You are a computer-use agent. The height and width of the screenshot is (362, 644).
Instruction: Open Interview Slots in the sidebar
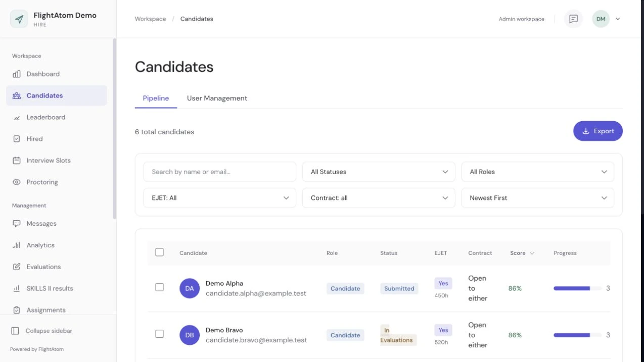coord(57,161)
